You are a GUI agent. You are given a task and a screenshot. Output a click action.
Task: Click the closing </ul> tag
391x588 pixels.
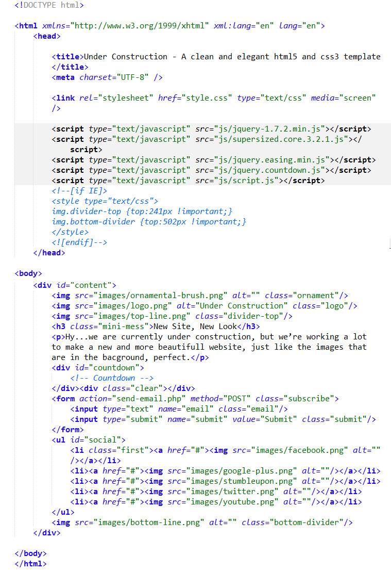click(x=63, y=512)
